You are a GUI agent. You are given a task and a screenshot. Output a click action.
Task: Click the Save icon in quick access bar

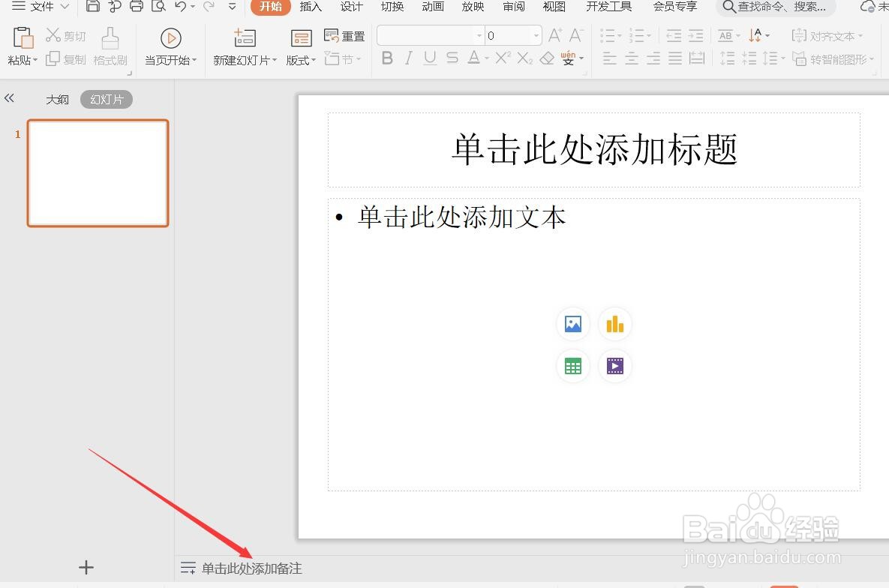(x=93, y=6)
